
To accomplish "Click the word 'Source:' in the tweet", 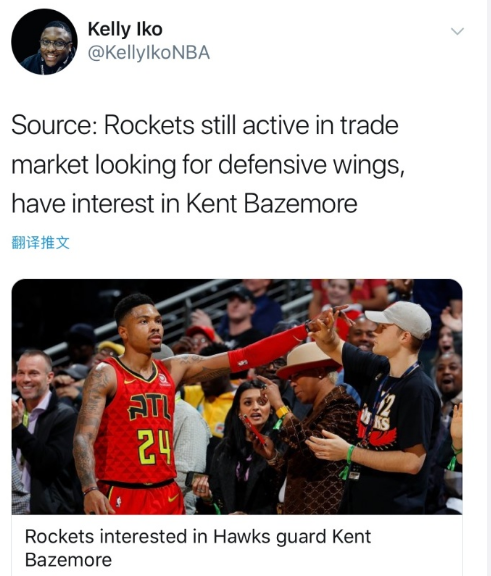I will pyautogui.click(x=54, y=125).
